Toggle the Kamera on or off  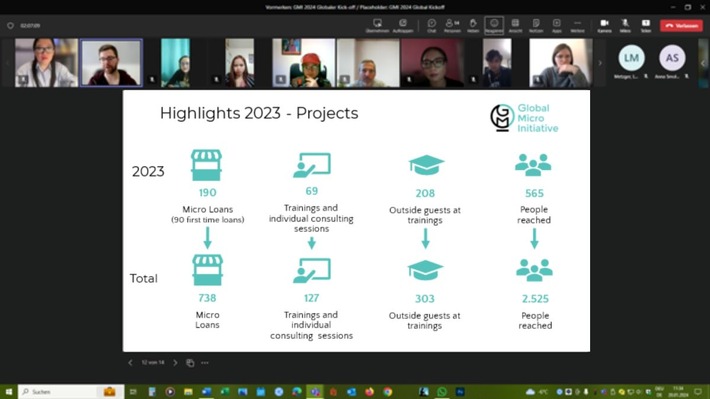pos(604,25)
